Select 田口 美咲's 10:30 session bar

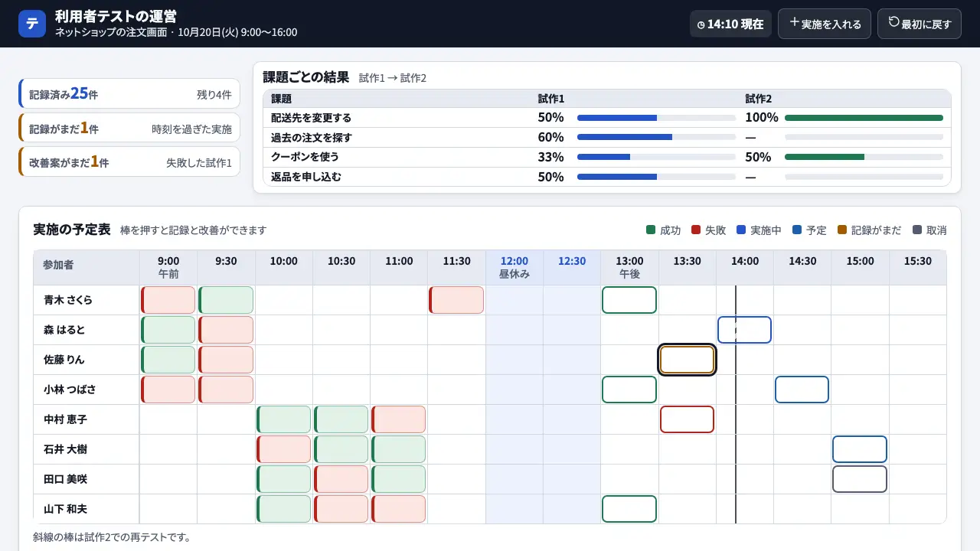click(x=341, y=479)
